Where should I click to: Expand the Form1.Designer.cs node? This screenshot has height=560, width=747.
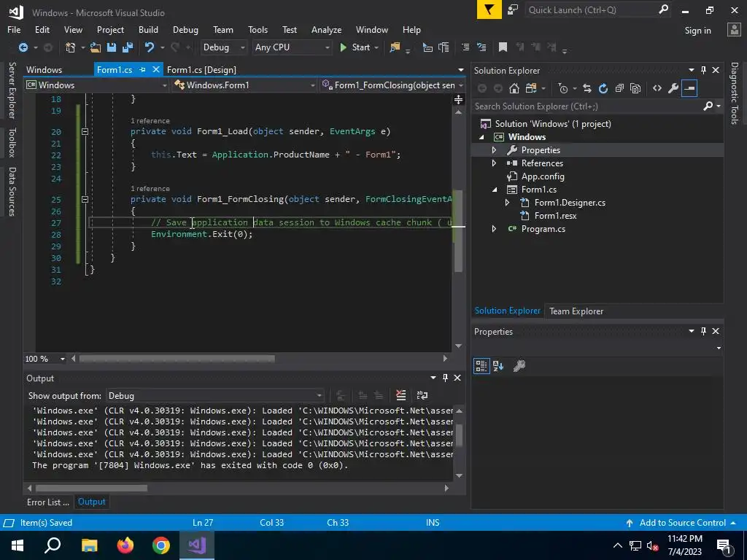coord(508,203)
